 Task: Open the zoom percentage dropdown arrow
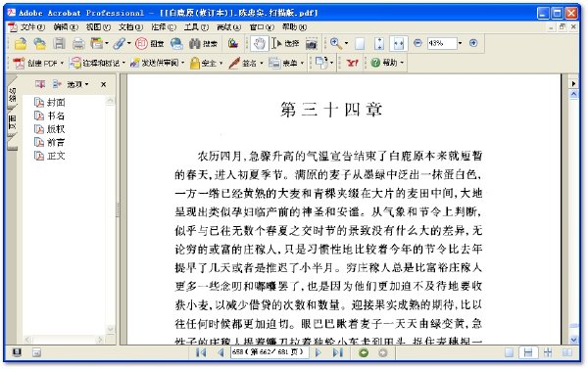461,43
